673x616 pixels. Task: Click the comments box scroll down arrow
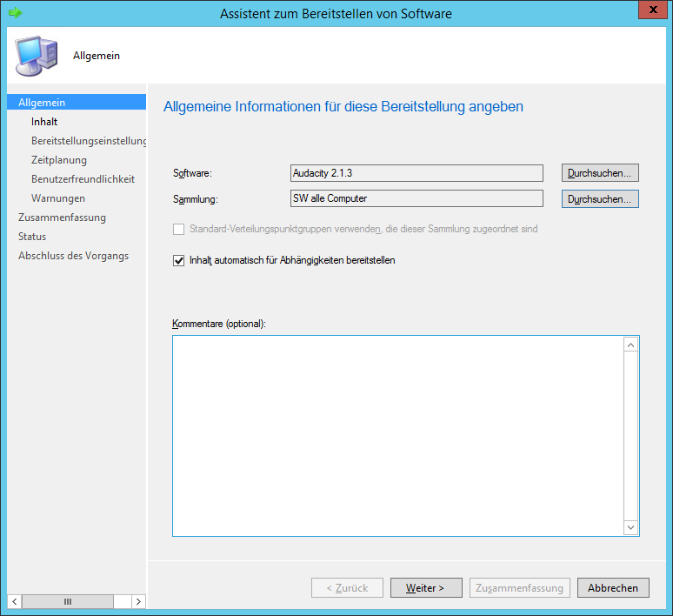(631, 527)
